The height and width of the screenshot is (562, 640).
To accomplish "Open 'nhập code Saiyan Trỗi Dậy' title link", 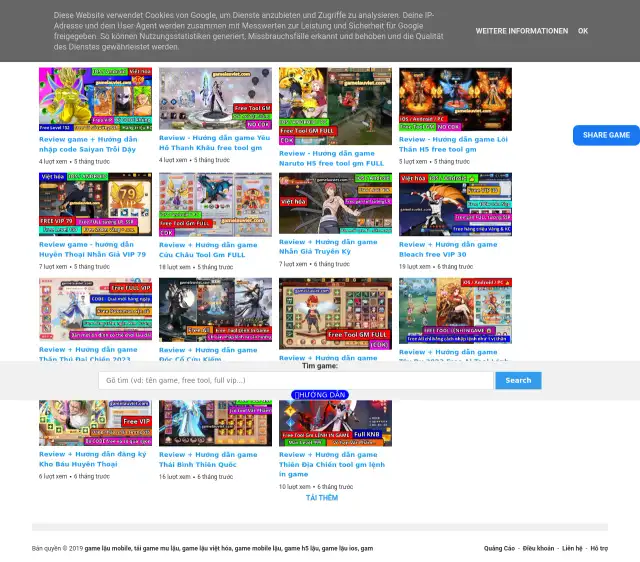I will coord(88,144).
